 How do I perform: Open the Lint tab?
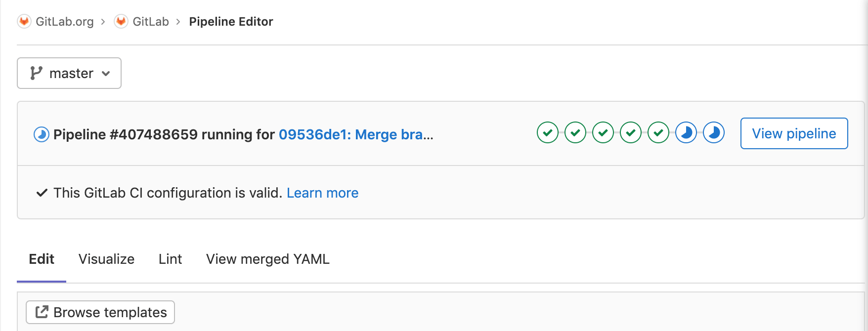tap(170, 259)
